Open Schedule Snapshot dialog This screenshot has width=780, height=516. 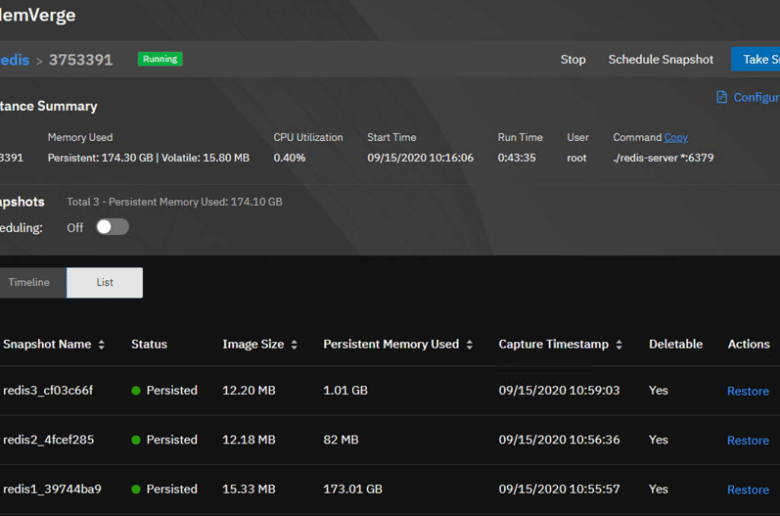click(661, 60)
